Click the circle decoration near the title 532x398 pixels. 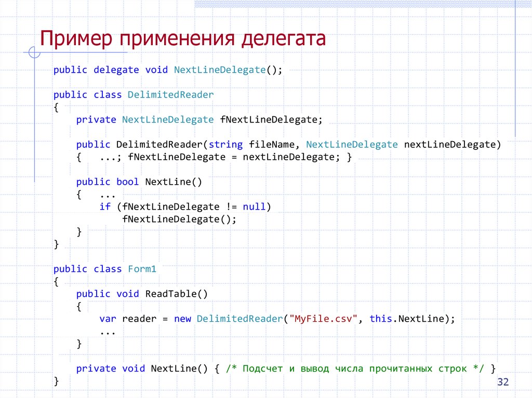[33, 53]
